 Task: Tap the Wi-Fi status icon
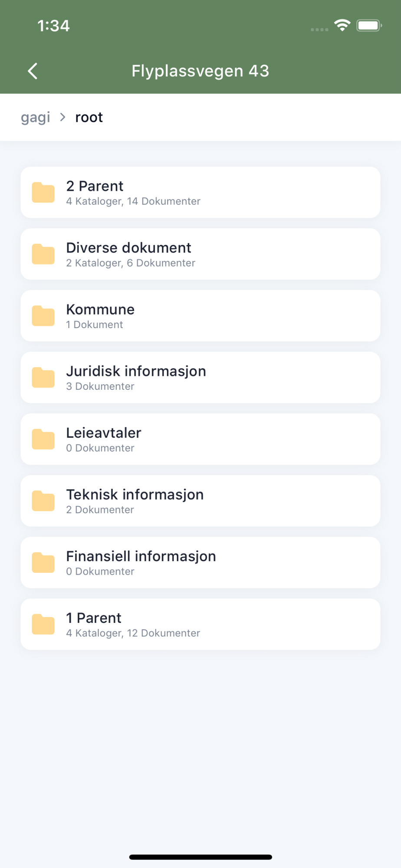point(342,26)
